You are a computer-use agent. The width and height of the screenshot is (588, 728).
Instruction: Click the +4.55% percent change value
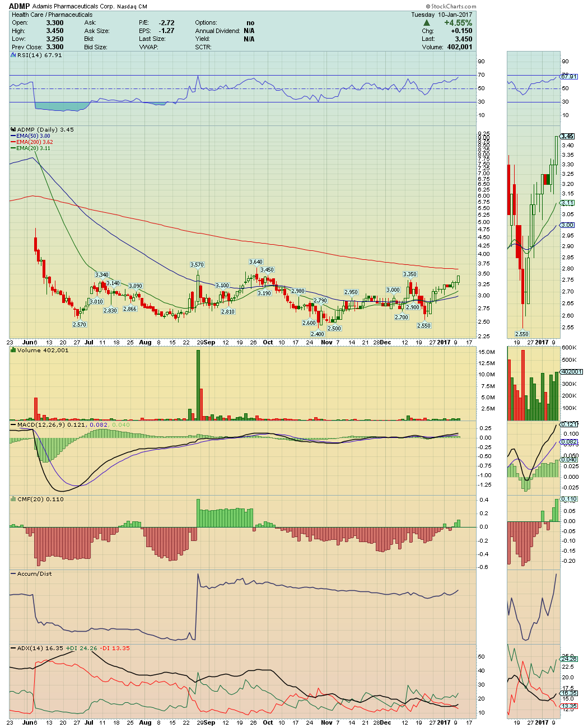[458, 23]
